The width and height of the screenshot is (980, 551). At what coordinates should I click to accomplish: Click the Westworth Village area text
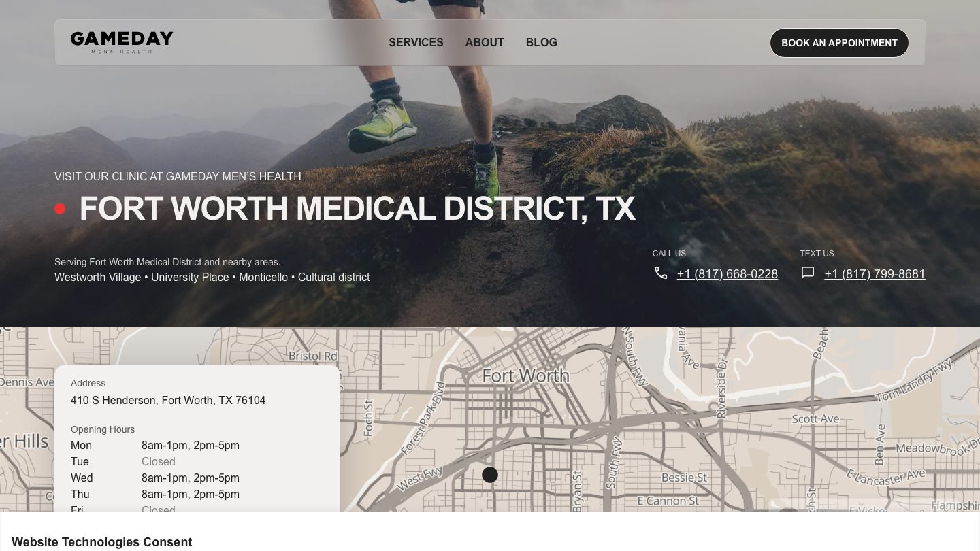[98, 277]
